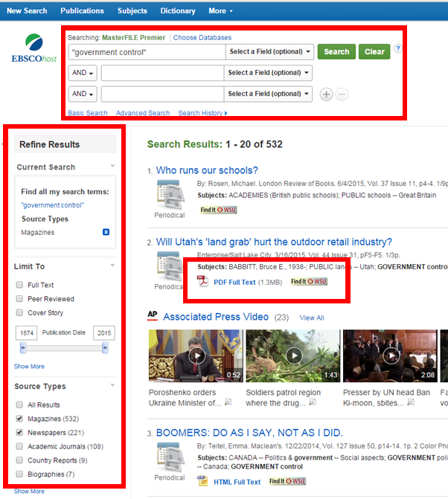The image size is (448, 499).
Task: Click the HTML Full Text document icon
Action: tap(202, 481)
